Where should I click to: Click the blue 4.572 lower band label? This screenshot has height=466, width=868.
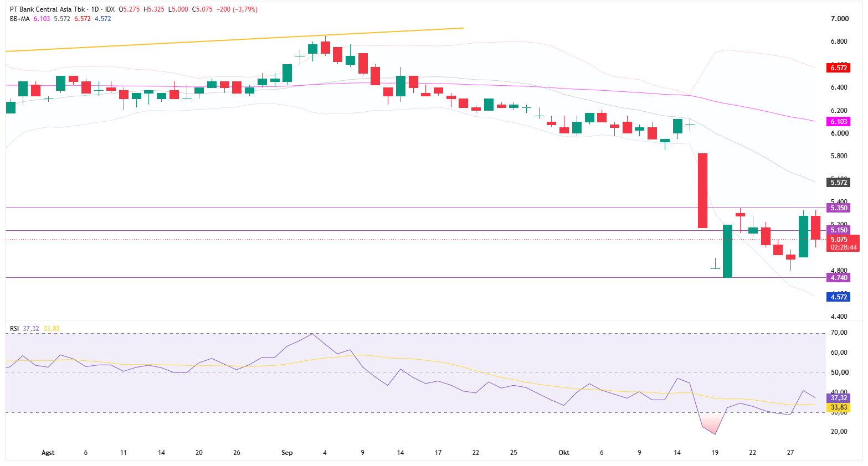839,297
